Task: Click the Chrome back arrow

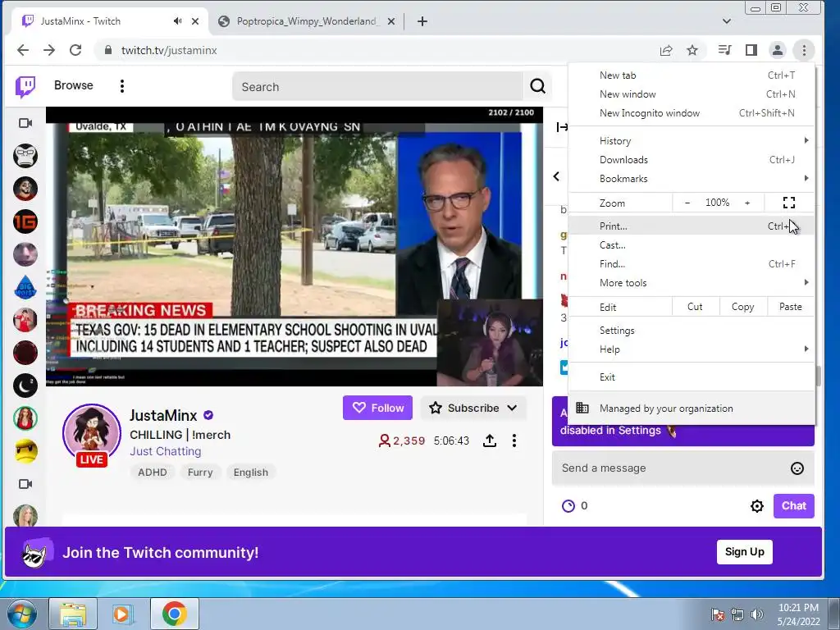Action: (x=22, y=50)
